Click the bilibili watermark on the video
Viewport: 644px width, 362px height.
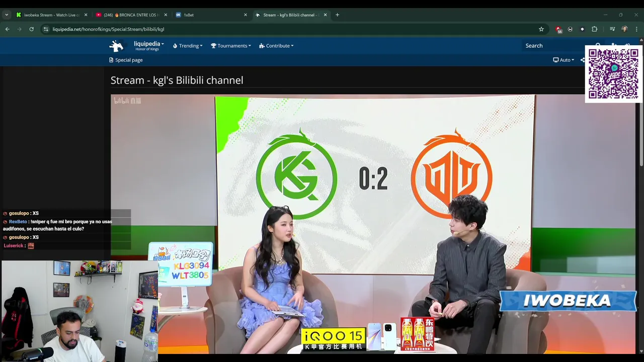pos(127,101)
